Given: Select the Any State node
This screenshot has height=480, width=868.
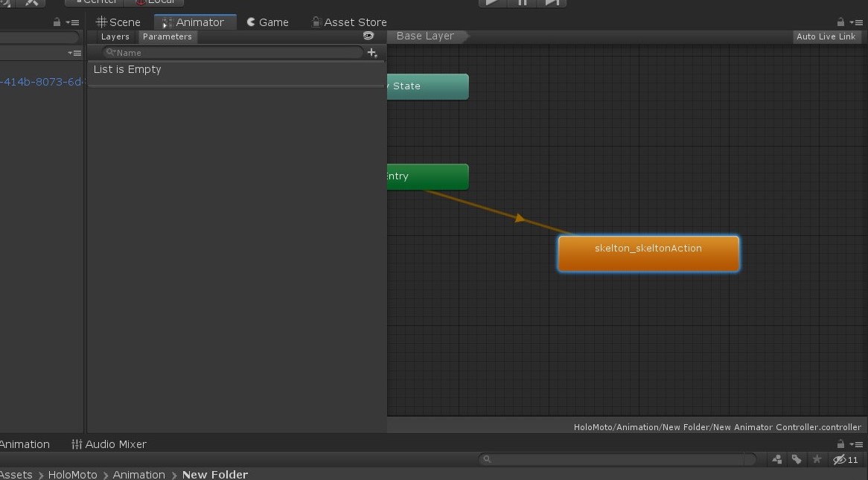Looking at the screenshot, I should click(x=427, y=86).
